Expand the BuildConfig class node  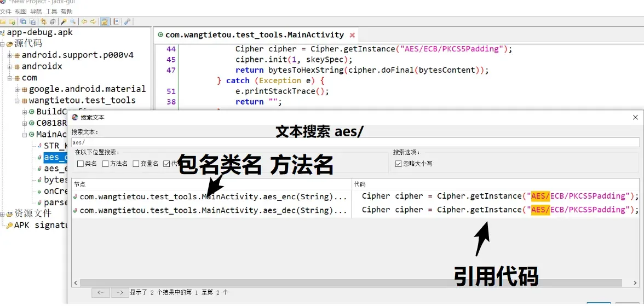25,112
